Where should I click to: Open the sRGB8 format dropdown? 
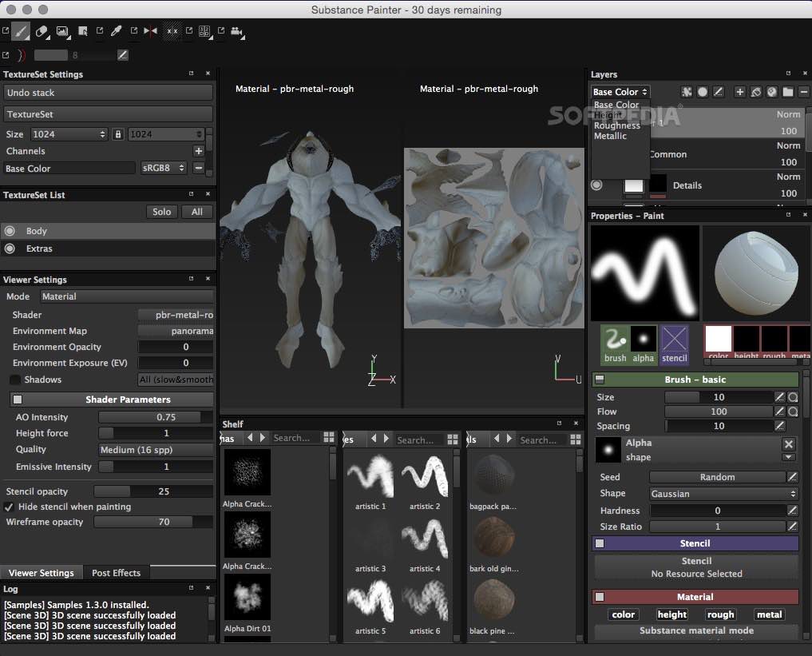pos(164,168)
